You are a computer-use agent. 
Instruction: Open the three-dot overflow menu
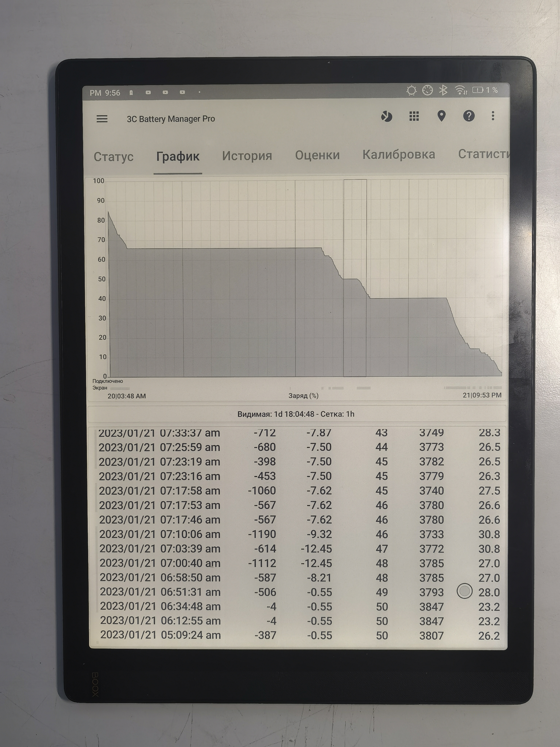point(493,116)
